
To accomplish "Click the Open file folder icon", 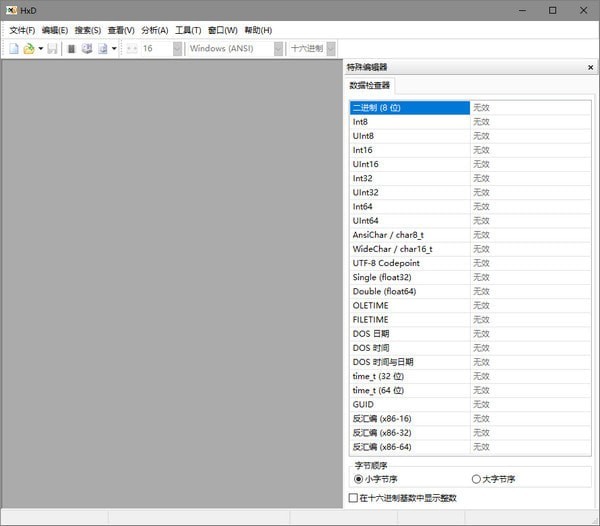I will tap(29, 48).
